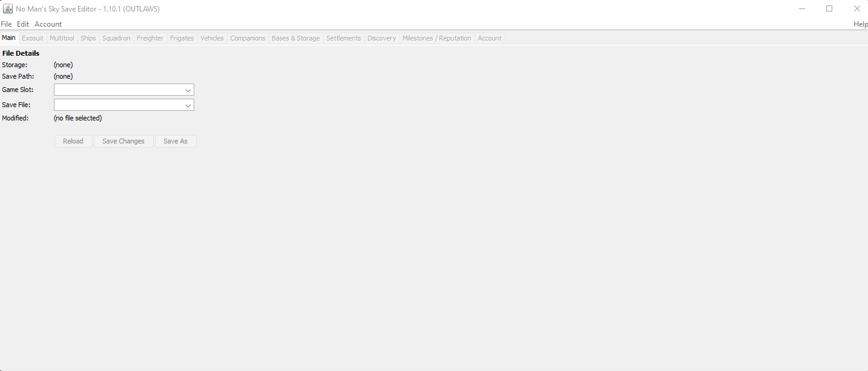Click the Reload button
The width and height of the screenshot is (868, 371).
point(73,141)
